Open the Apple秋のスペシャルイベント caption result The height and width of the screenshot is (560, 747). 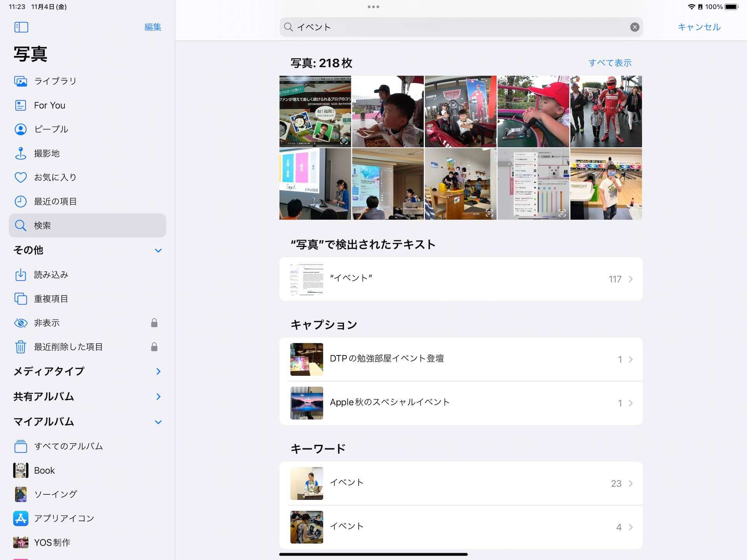pos(461,403)
